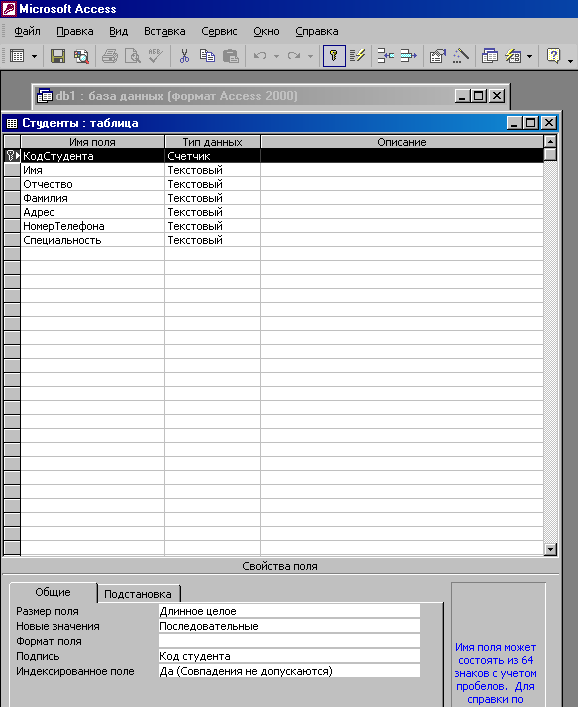
Task: Click the Insert Rows toolbar icon
Action: point(385,56)
